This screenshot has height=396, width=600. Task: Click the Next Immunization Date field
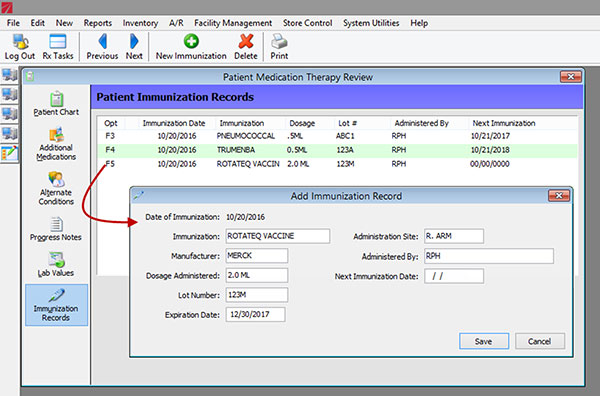(x=454, y=276)
